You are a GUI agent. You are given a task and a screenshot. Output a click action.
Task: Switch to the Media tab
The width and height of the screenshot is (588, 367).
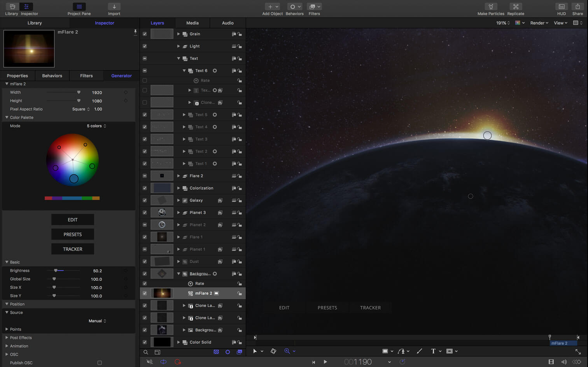(192, 23)
